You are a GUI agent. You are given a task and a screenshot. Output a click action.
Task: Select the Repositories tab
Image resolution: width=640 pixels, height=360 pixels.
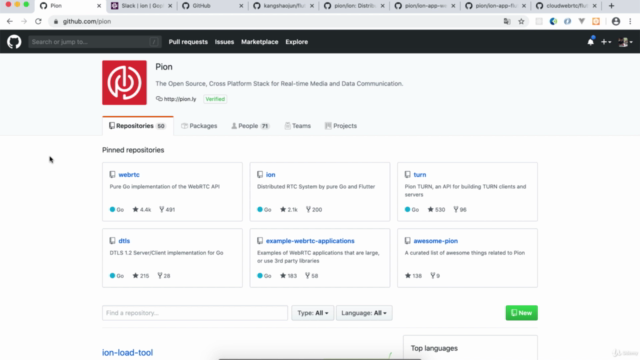coord(138,126)
